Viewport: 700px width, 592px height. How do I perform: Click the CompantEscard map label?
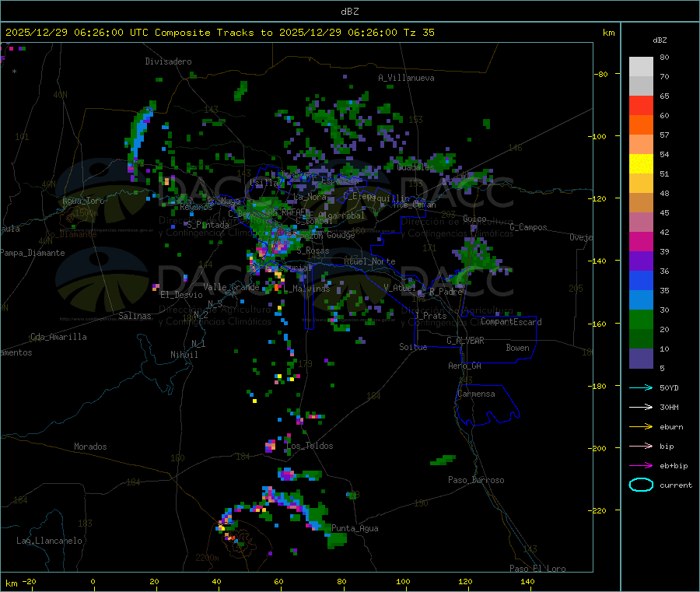click(x=511, y=322)
